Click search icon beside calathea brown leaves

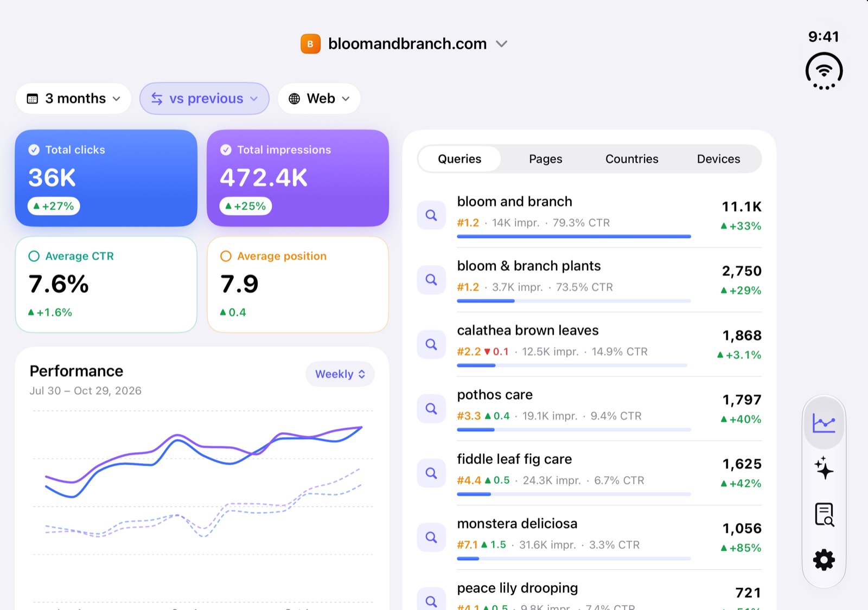coord(431,344)
